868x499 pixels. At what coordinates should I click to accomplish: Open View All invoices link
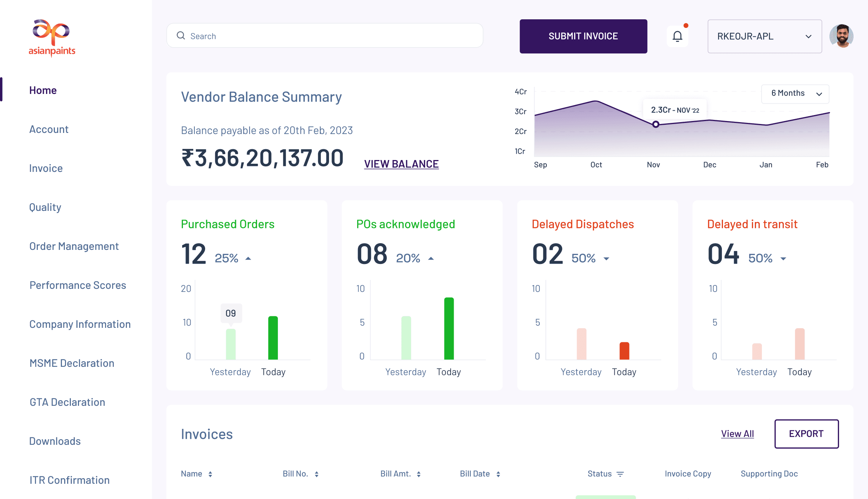tap(737, 434)
